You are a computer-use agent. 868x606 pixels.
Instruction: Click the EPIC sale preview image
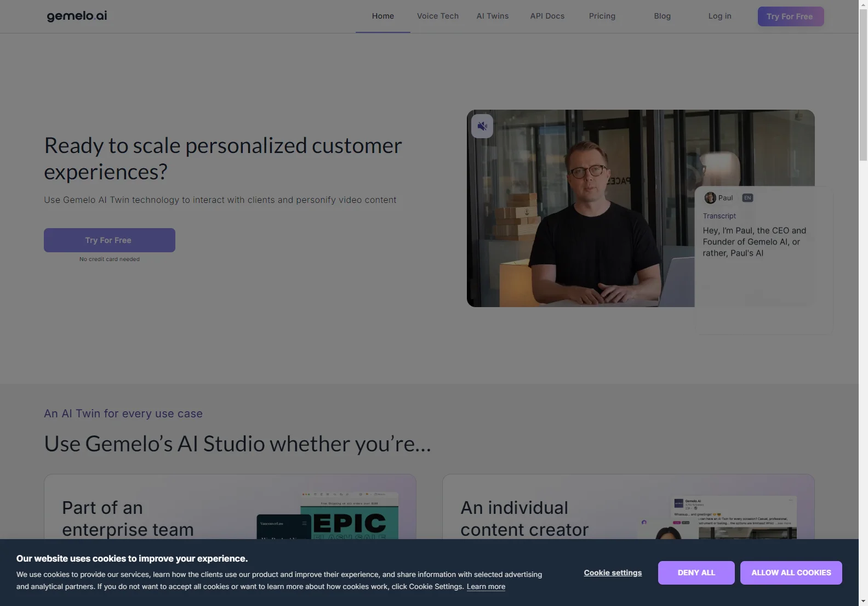click(x=349, y=516)
